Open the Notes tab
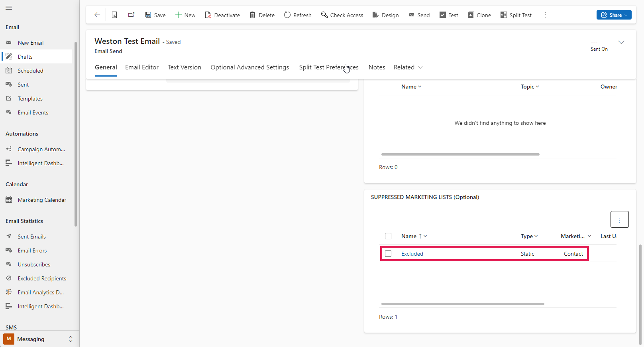This screenshot has height=347, width=644. click(x=377, y=67)
